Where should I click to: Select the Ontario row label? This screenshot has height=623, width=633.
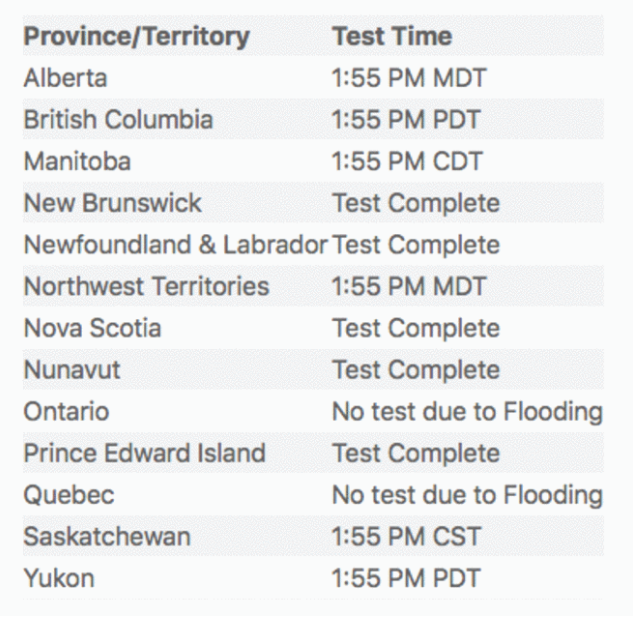66,411
